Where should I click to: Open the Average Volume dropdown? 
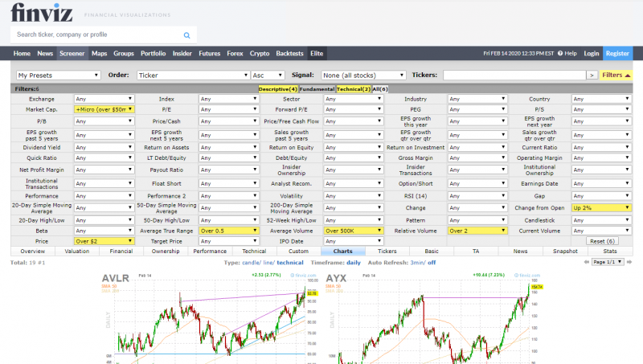[x=354, y=231]
